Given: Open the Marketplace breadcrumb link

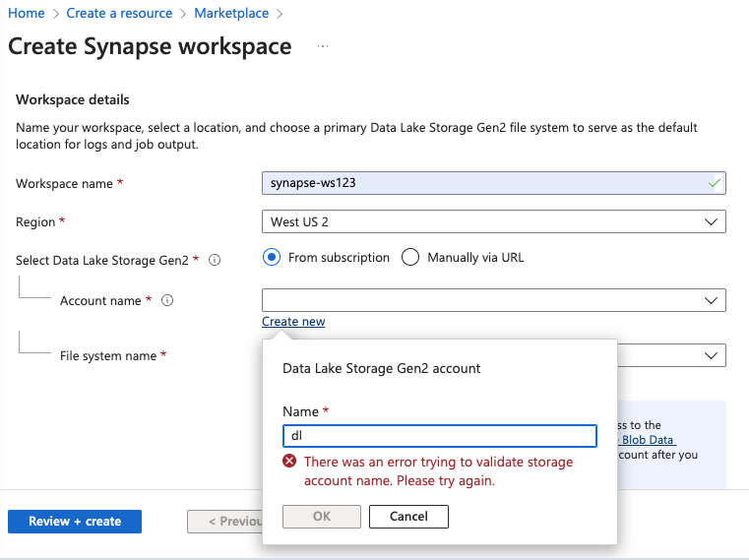Looking at the screenshot, I should click(231, 13).
